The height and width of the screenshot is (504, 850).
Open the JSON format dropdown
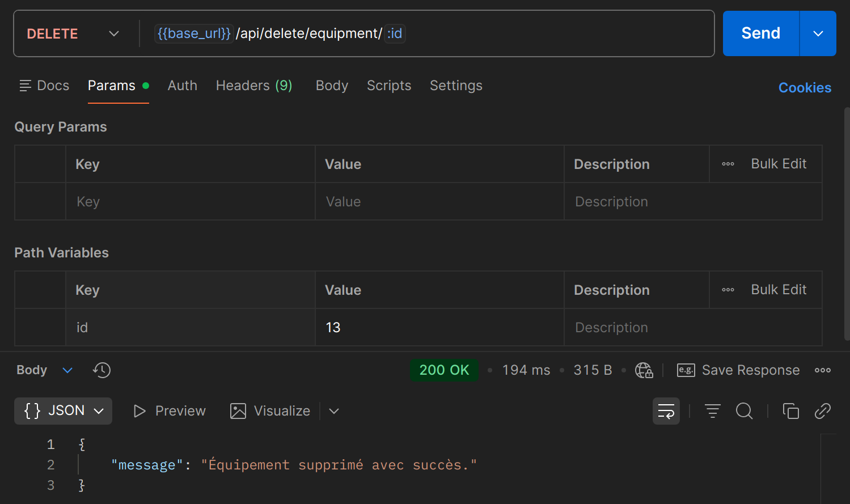63,411
